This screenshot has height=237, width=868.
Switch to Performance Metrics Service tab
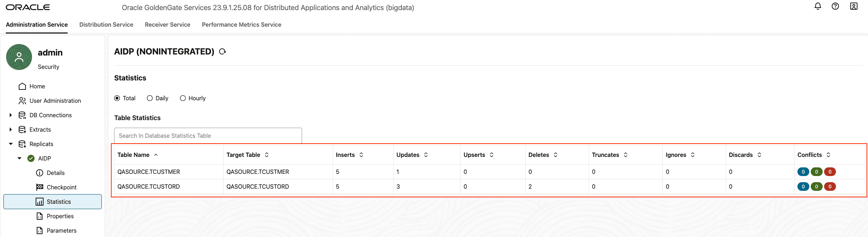242,25
